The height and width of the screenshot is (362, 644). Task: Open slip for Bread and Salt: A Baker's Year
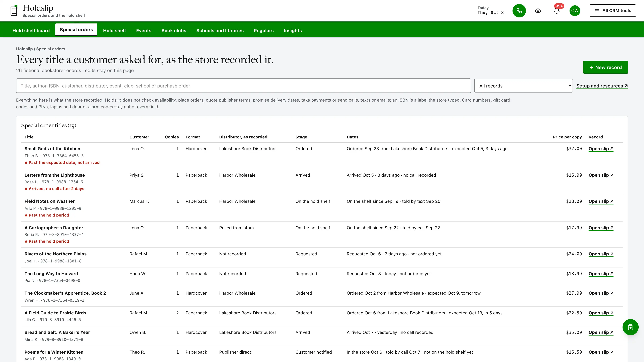[x=601, y=333]
